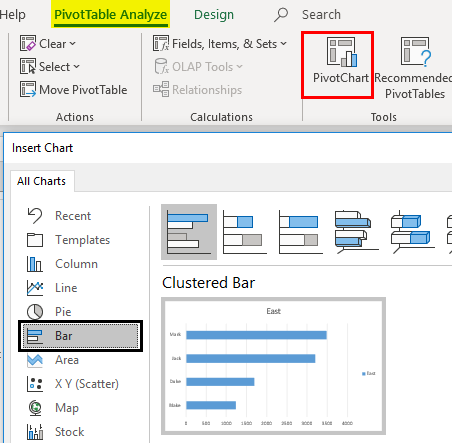Click the Recent undo-arrow icon
Screen dimensions: 452x443
pyautogui.click(x=35, y=216)
